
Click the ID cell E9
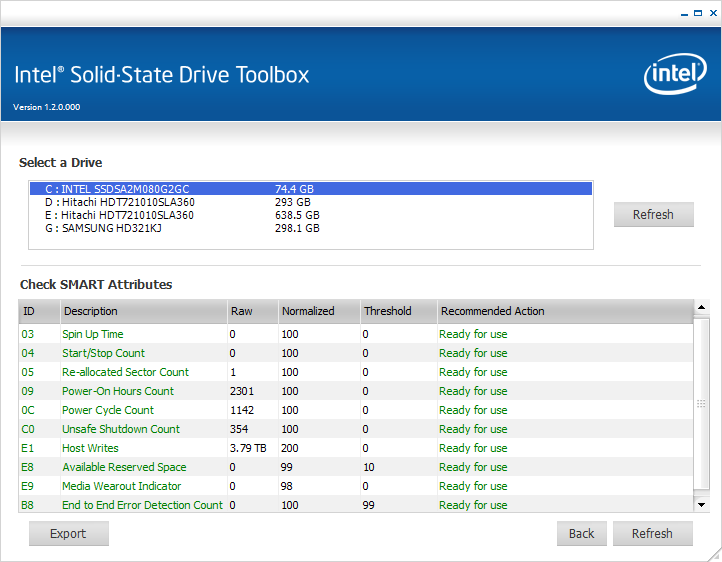[28, 486]
